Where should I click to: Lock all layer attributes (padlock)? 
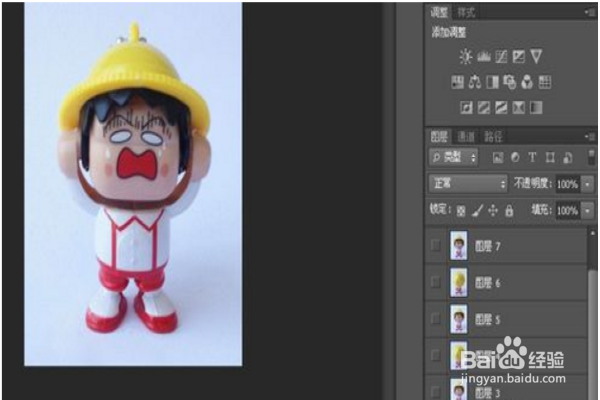coord(509,211)
